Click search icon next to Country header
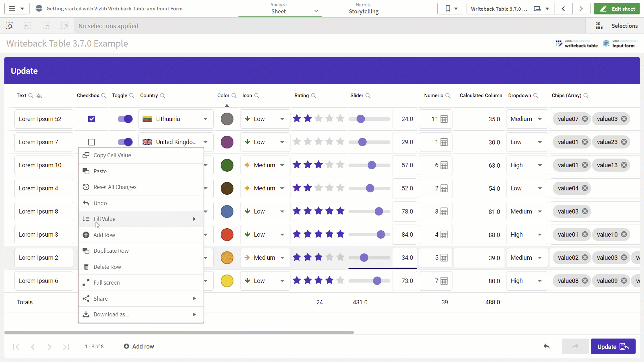This screenshot has width=644, height=362. pyautogui.click(x=163, y=96)
